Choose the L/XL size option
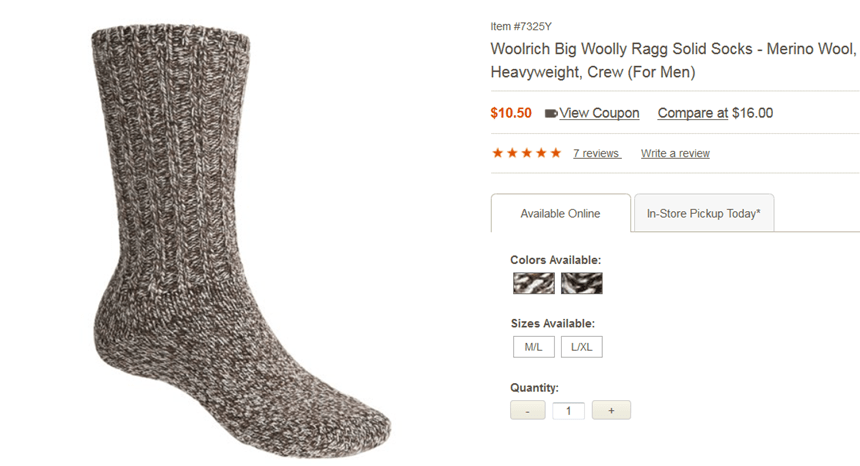The width and height of the screenshot is (860, 466). pos(581,347)
